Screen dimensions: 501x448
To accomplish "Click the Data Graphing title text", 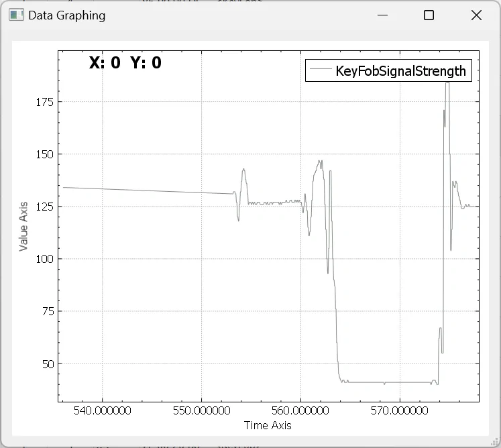I will (67, 15).
